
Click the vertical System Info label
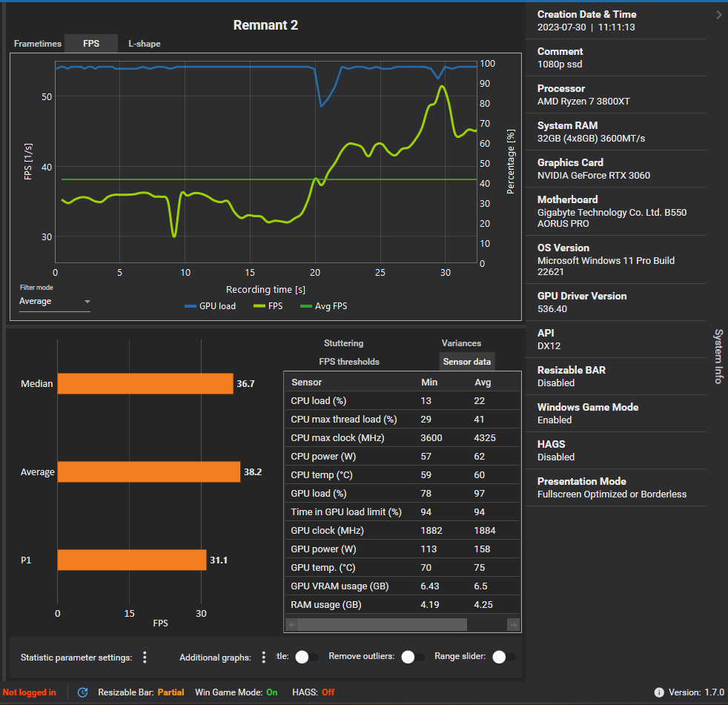point(718,357)
